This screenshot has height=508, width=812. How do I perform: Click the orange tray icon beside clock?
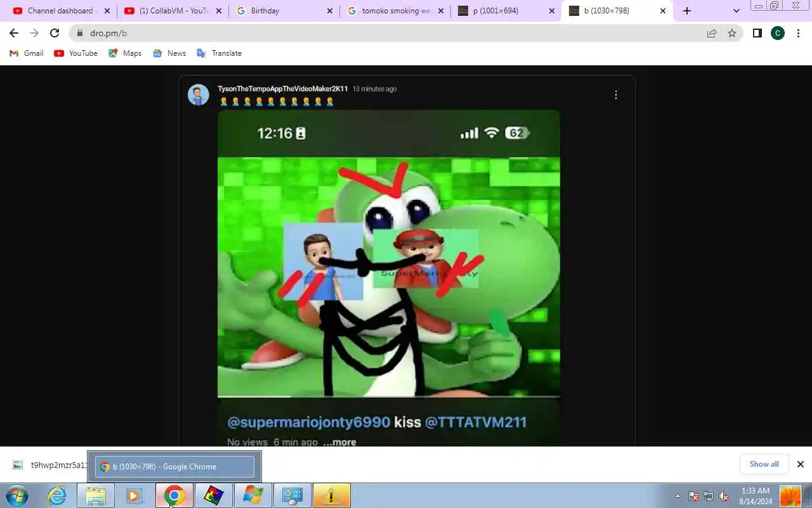(x=790, y=495)
